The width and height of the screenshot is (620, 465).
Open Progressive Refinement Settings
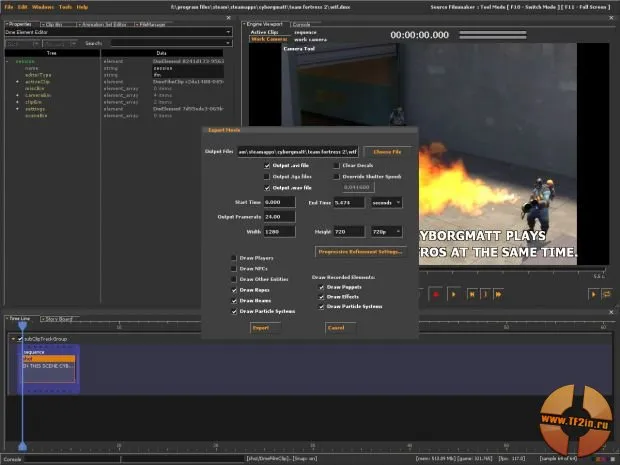[358, 251]
